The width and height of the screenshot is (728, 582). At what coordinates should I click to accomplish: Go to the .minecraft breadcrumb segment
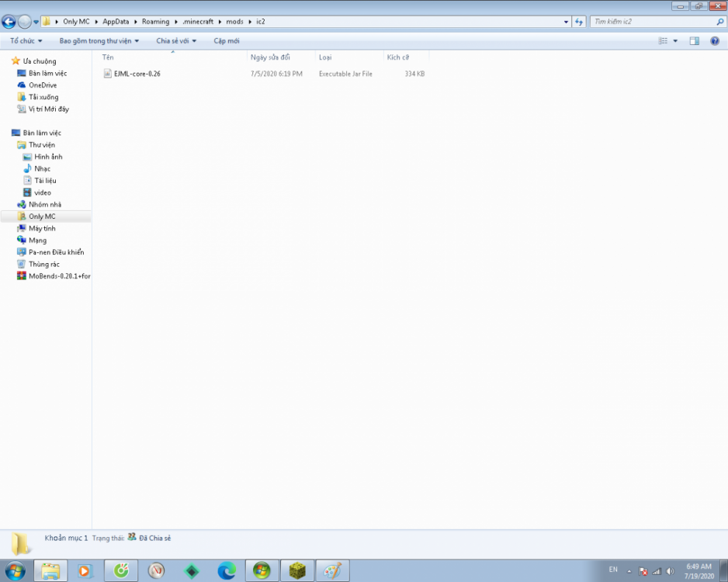point(198,22)
